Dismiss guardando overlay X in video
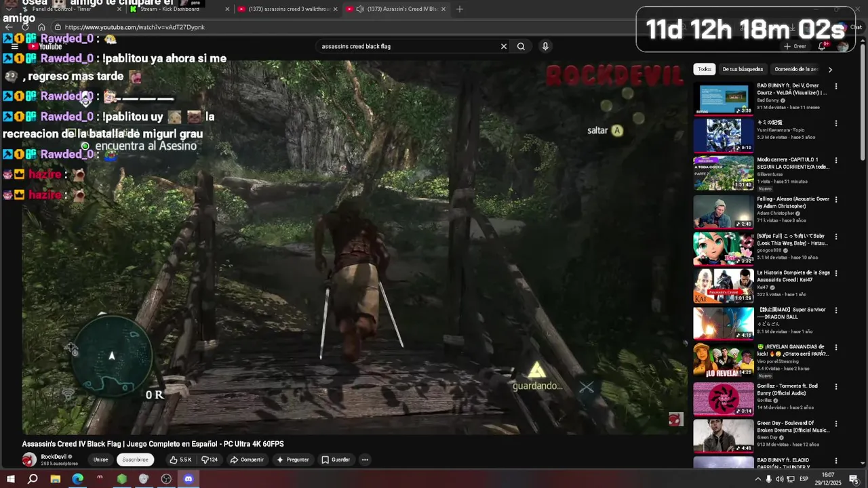868x488 pixels. pyautogui.click(x=587, y=387)
